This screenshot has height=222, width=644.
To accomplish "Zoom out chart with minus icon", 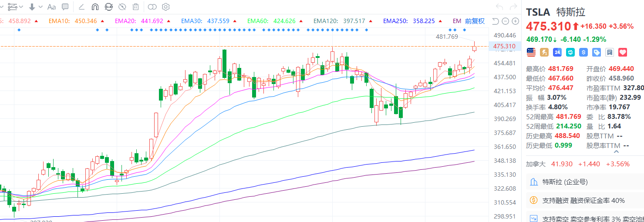I will click(505, 21).
